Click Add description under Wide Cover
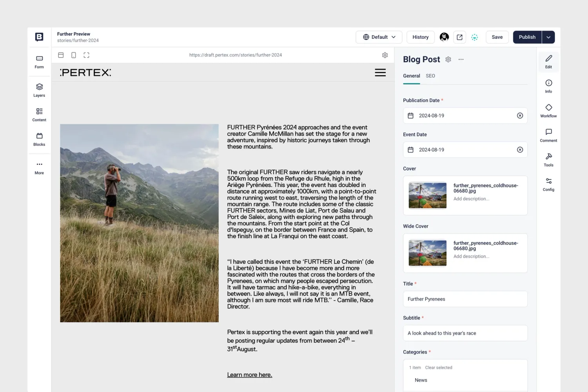 (x=471, y=256)
